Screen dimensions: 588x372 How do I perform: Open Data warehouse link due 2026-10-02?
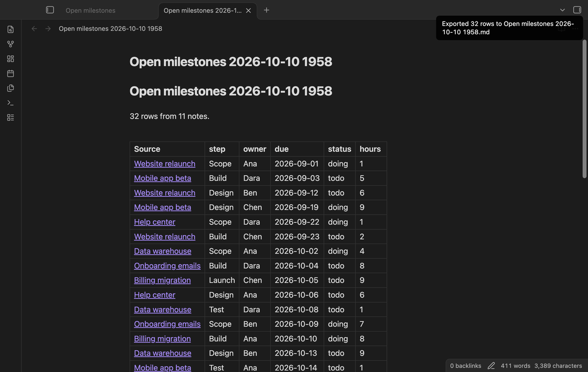click(x=163, y=251)
